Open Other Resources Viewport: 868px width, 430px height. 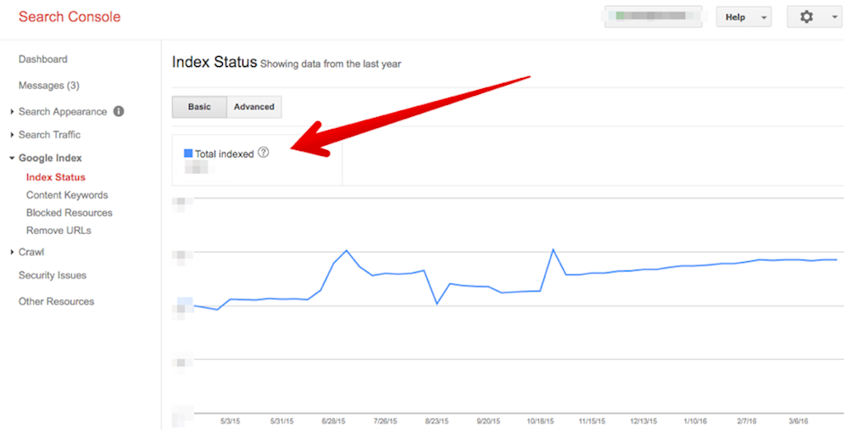56,302
